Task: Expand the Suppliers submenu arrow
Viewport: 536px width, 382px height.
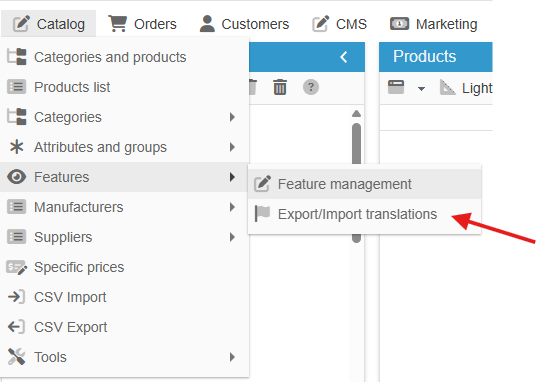Action: point(232,237)
